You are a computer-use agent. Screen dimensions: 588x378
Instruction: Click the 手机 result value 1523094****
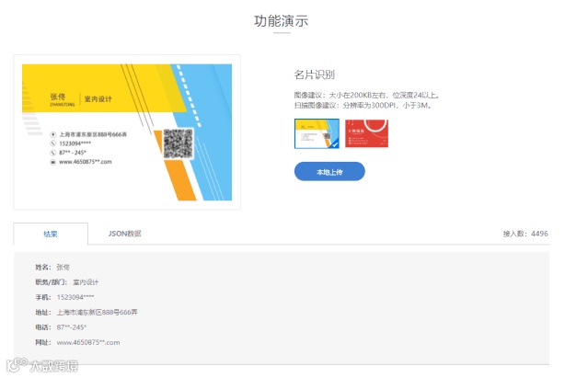coord(75,297)
